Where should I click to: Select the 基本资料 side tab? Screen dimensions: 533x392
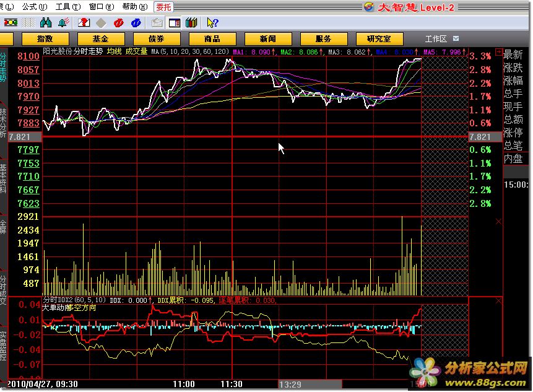coord(4,180)
